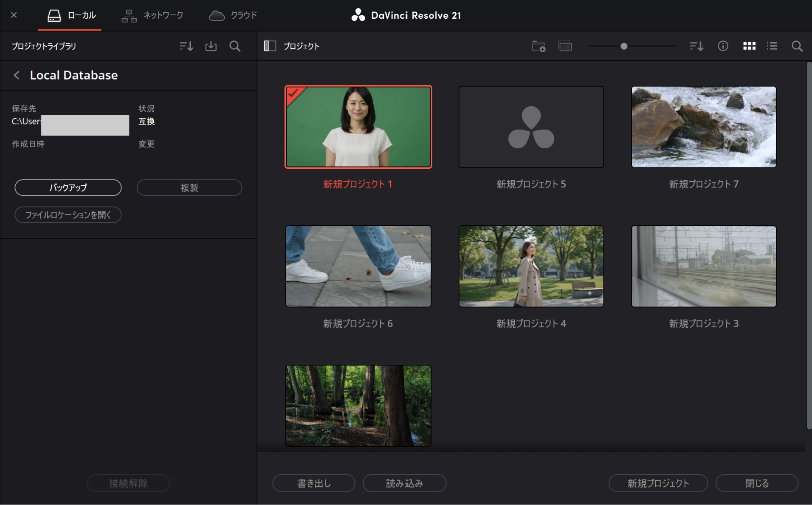
Task: Toggle the project library sidebar panel
Action: click(270, 46)
